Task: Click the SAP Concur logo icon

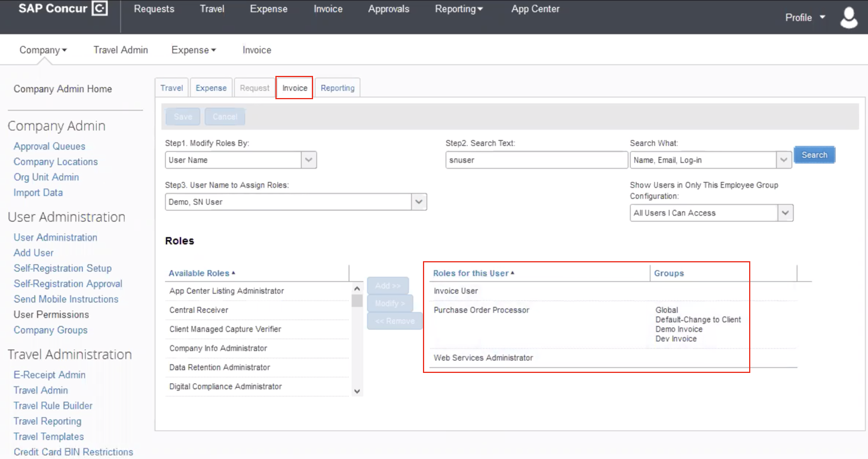Action: pyautogui.click(x=99, y=10)
